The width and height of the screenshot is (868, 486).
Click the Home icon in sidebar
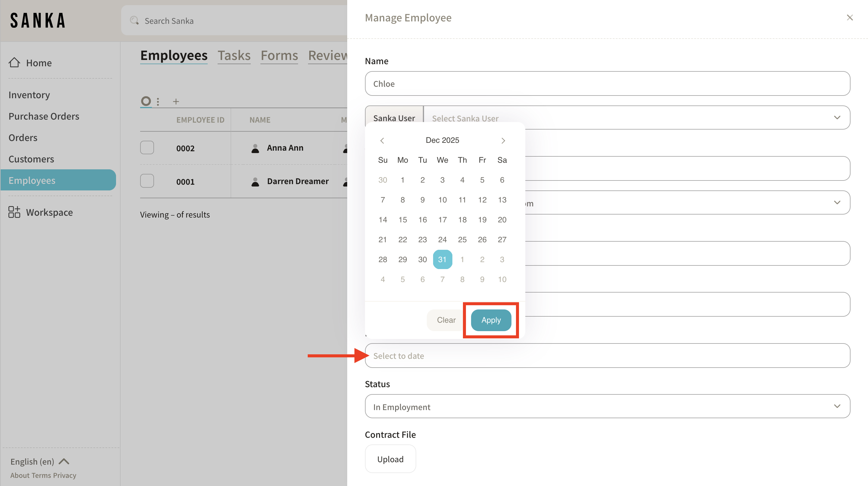(14, 63)
